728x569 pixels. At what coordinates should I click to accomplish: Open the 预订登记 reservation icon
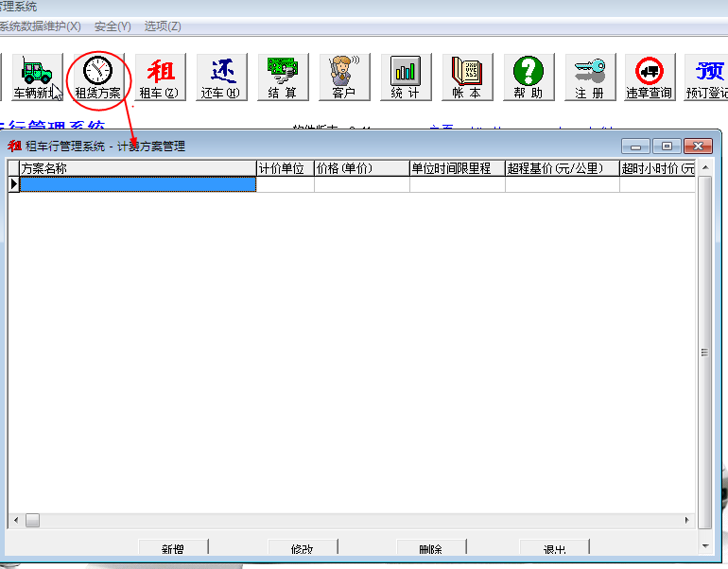(706, 77)
